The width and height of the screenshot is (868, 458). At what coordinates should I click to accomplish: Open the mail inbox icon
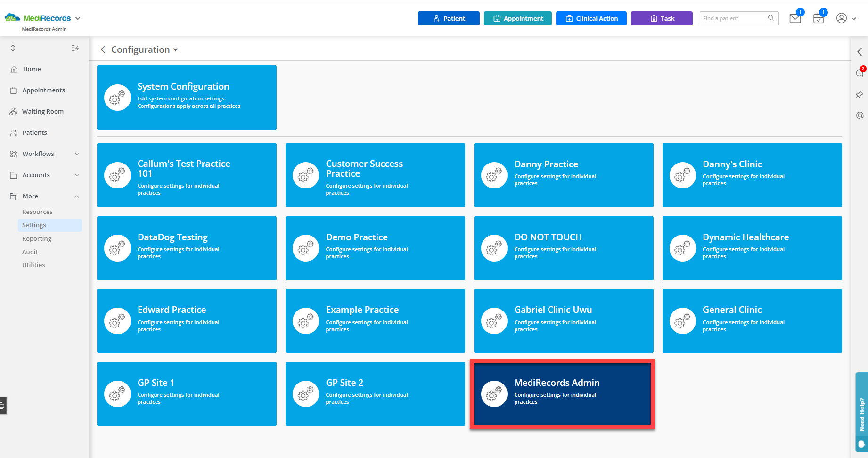pos(795,19)
